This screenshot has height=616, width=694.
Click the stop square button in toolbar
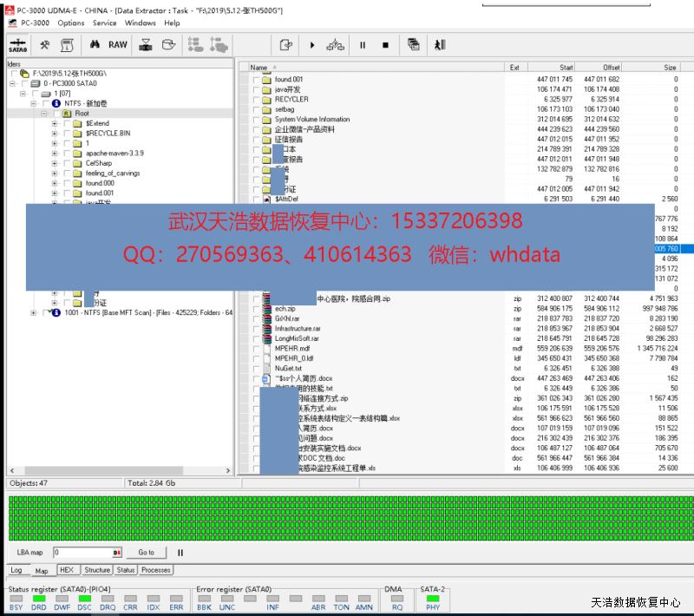[x=385, y=45]
